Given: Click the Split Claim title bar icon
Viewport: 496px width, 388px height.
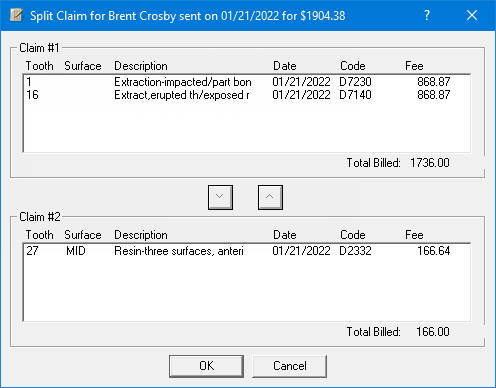Looking at the screenshot, I should point(16,15).
